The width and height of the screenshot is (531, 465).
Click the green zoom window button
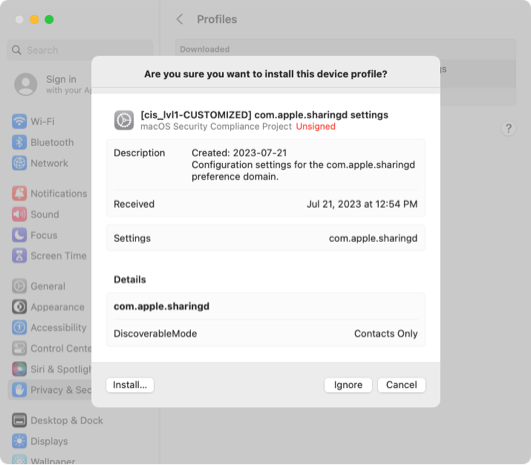pyautogui.click(x=49, y=19)
